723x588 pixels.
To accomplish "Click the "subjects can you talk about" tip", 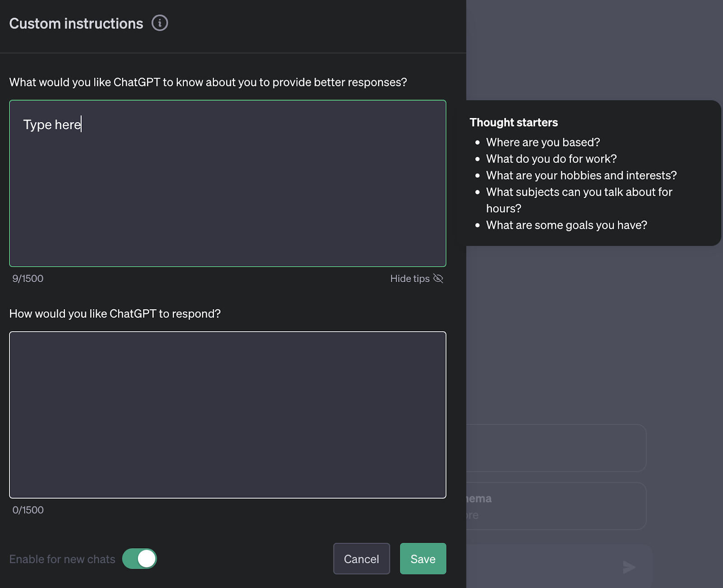I will pos(579,192).
